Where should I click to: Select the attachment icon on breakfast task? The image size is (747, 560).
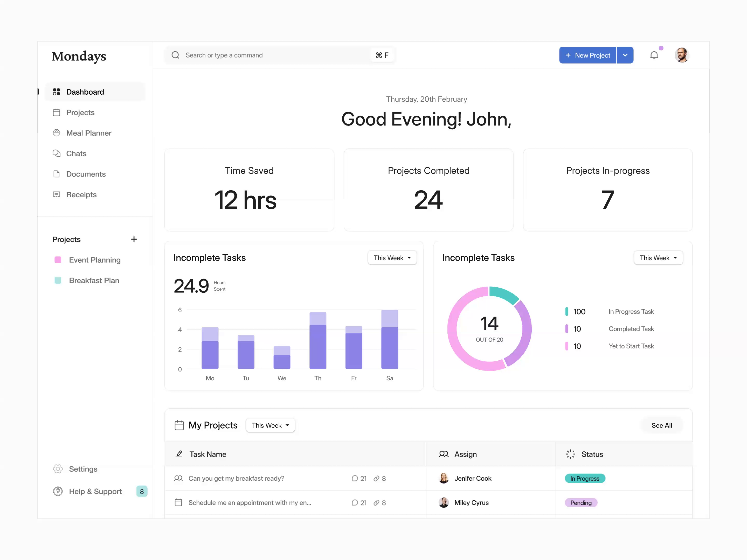pos(376,478)
